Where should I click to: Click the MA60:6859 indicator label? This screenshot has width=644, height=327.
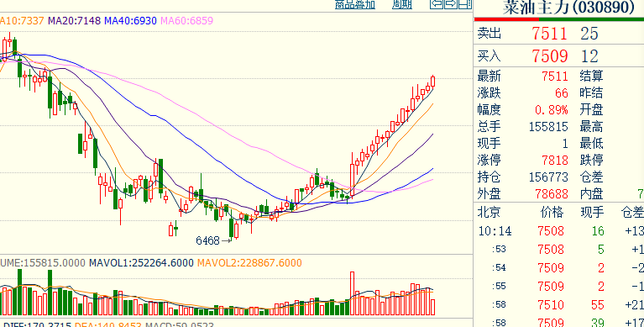[187, 20]
